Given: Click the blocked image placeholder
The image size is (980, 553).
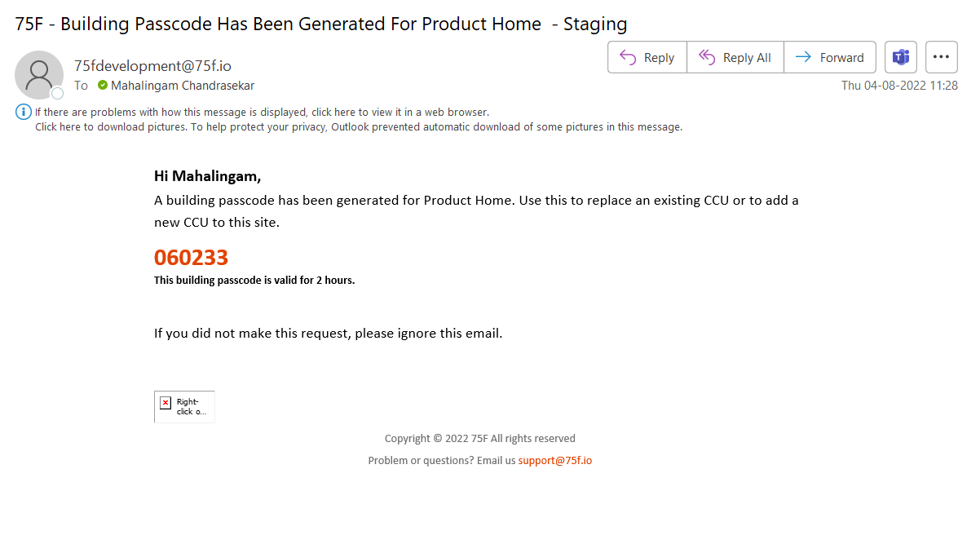Looking at the screenshot, I should coord(184,406).
